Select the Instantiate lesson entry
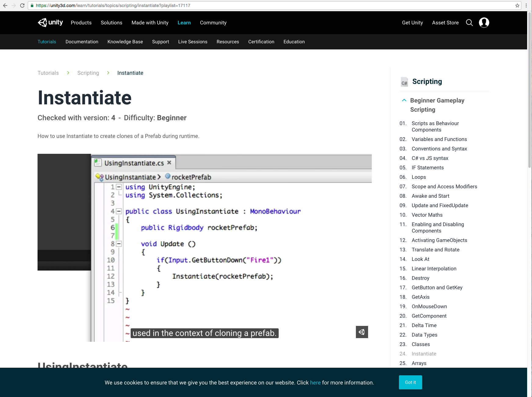 click(x=424, y=354)
